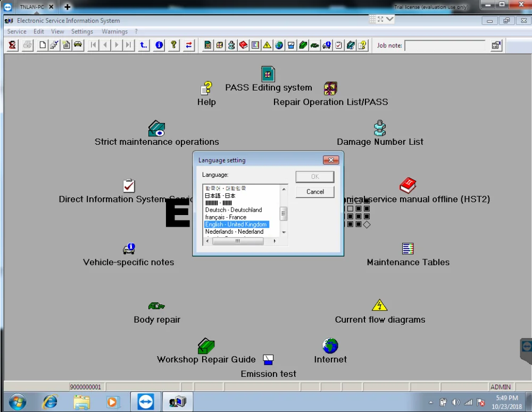Click the vehicle identification car icon in toolbar
Screen dimensions: 532x412
(78, 45)
